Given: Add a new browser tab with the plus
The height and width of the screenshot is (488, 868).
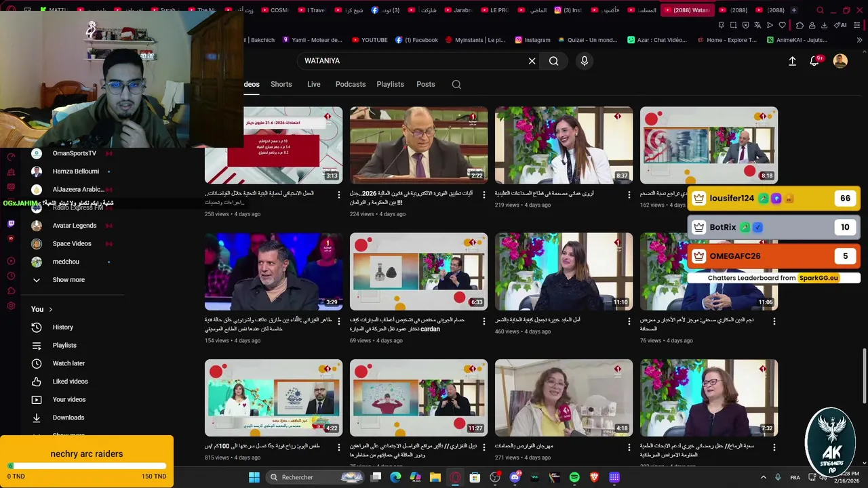Looking at the screenshot, I should pos(794,10).
